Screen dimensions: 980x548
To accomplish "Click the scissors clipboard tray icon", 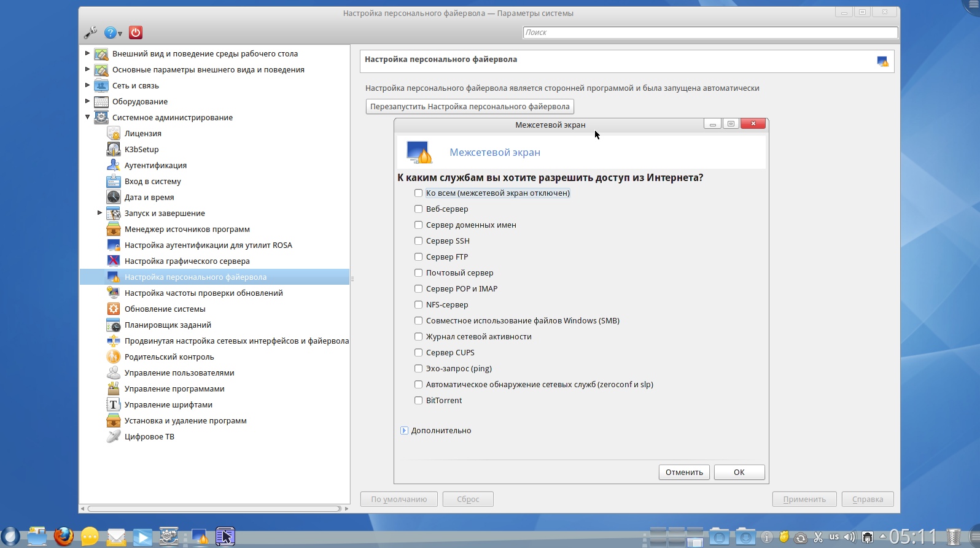I will [818, 538].
